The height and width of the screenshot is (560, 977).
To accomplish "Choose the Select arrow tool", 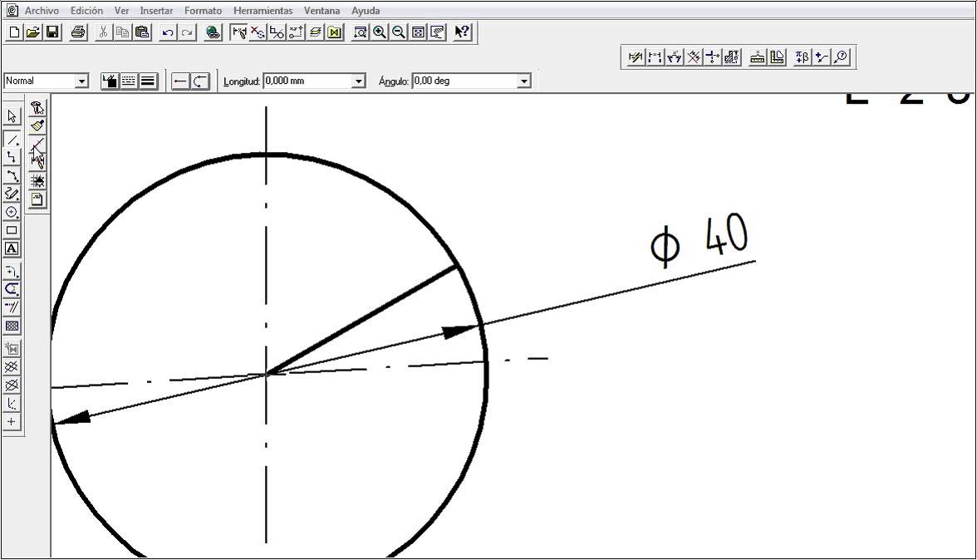I will pos(12,116).
